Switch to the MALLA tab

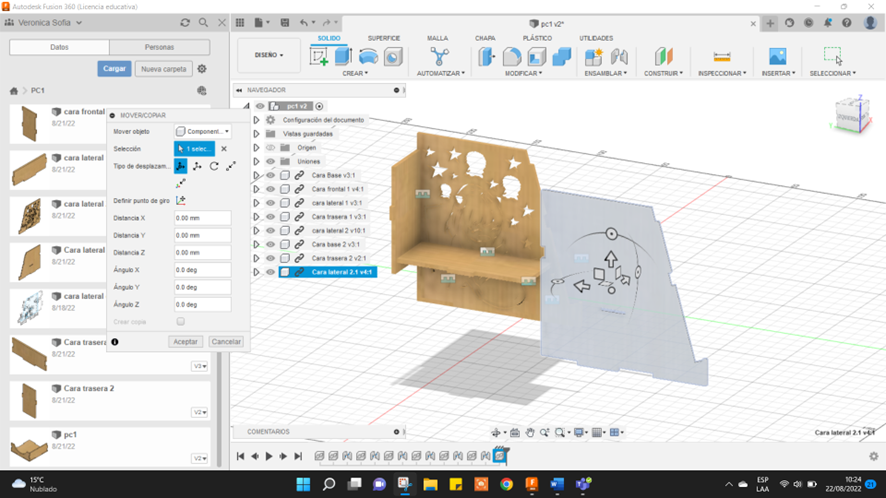437,38
